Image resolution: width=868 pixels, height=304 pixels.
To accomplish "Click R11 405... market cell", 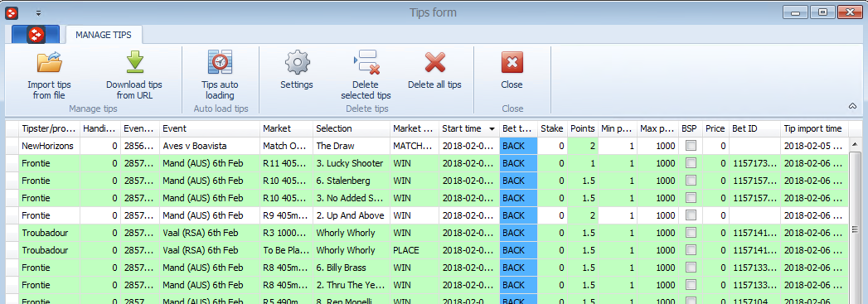I will (x=286, y=164).
